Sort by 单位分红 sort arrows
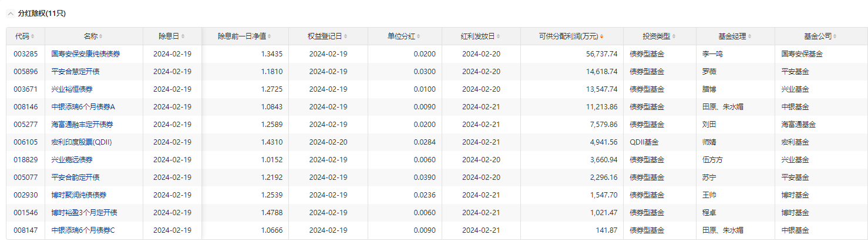The height and width of the screenshot is (241, 868). (x=419, y=36)
